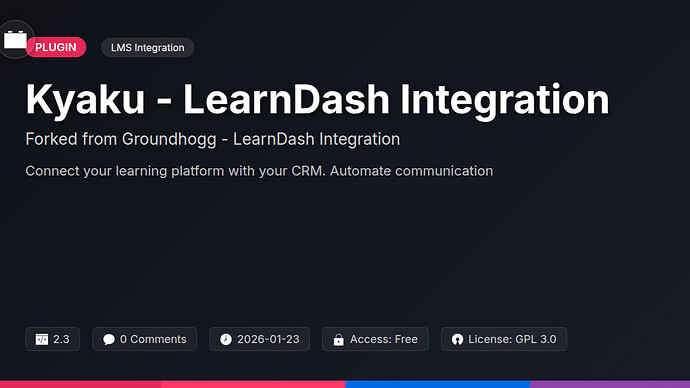Click the plugin briefcase icon

(15, 40)
